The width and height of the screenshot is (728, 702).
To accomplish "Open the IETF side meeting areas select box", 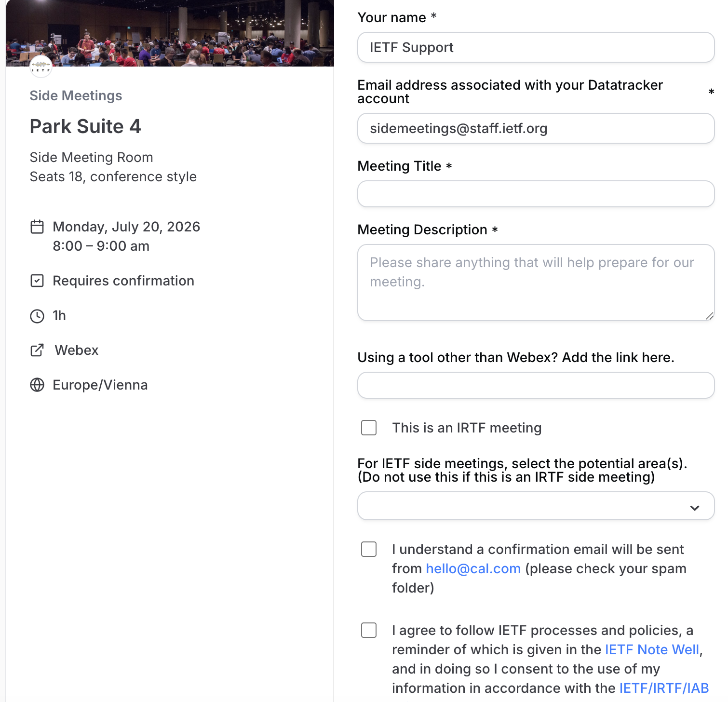I will point(536,506).
